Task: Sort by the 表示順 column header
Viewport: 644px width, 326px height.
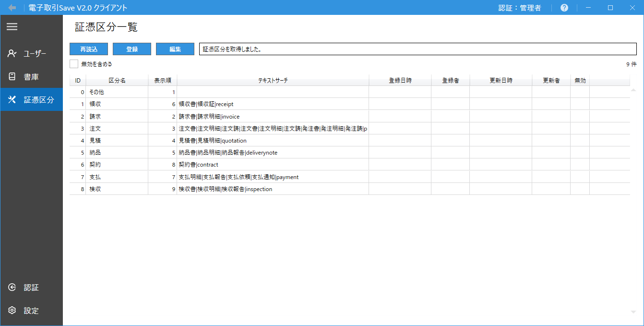Action: tap(162, 81)
